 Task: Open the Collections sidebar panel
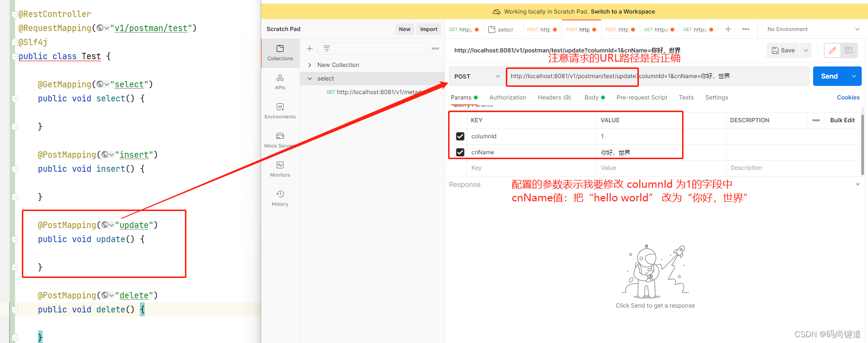click(280, 53)
